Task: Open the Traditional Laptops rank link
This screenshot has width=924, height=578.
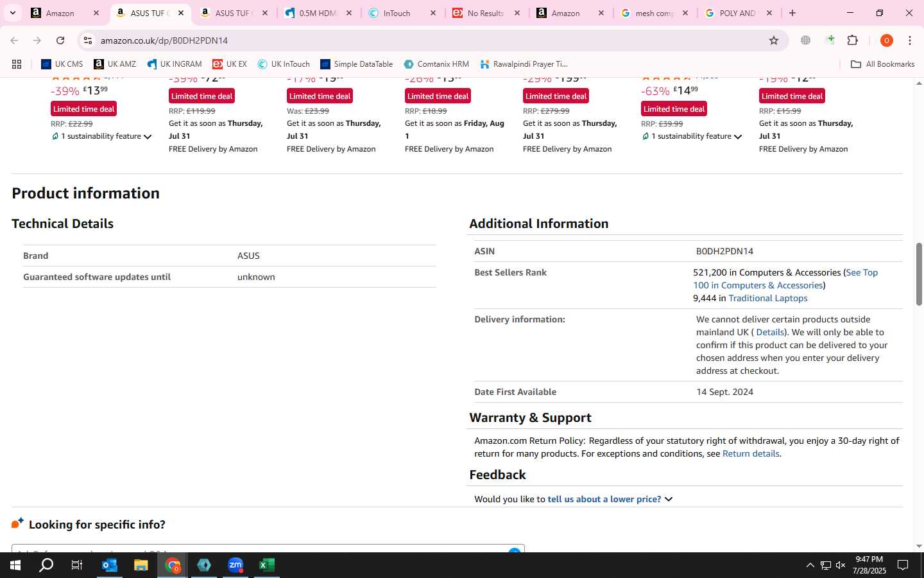Action: pos(768,298)
